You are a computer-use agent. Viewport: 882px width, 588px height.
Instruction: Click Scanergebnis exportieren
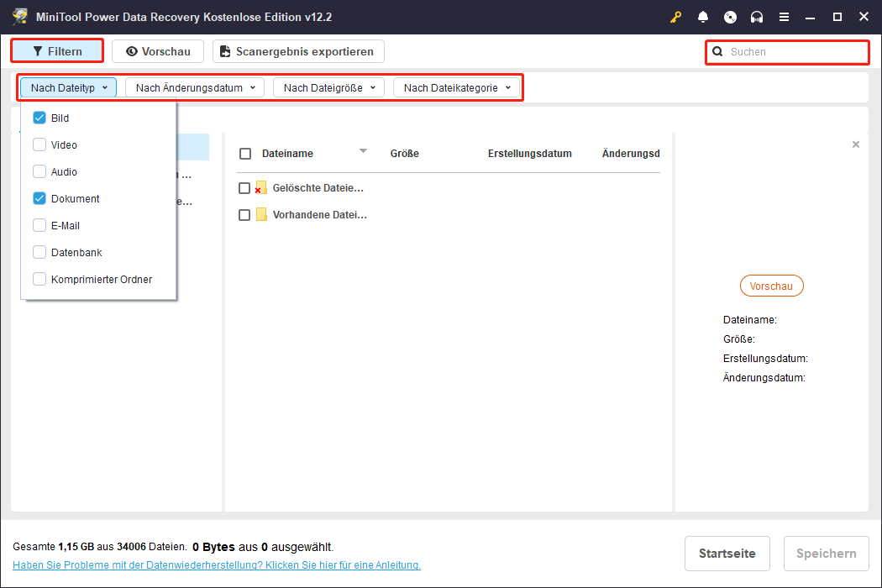298,51
